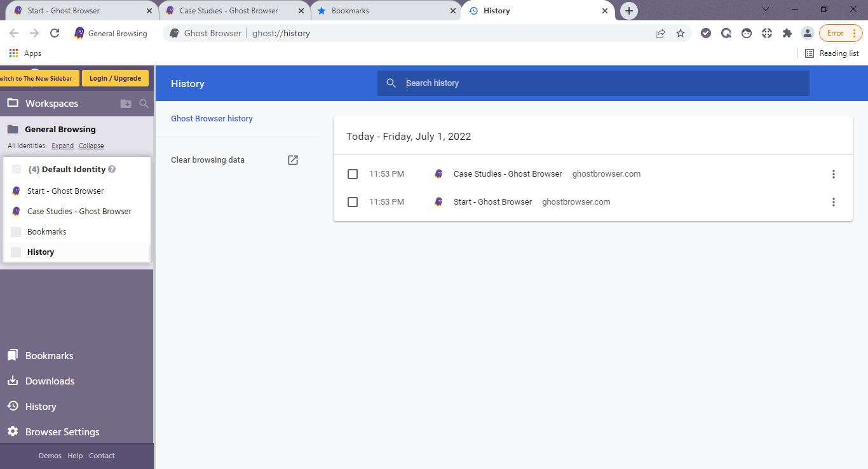Open a new tab with plus button

[x=628, y=11]
